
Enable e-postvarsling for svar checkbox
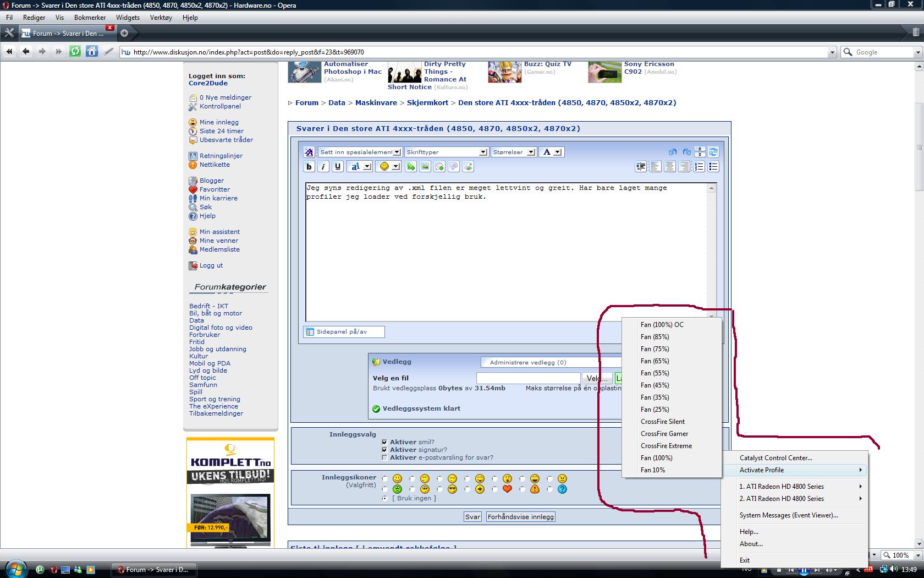tap(384, 457)
